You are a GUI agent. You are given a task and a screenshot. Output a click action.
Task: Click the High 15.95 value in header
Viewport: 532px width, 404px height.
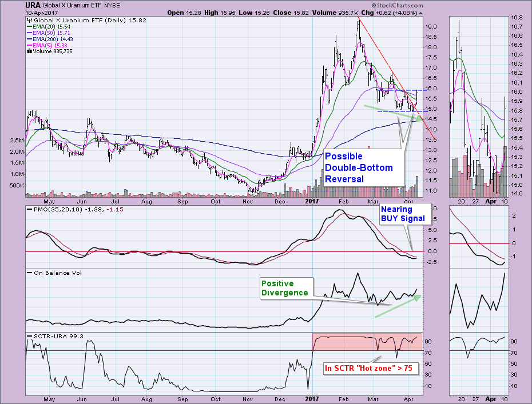tap(220, 13)
